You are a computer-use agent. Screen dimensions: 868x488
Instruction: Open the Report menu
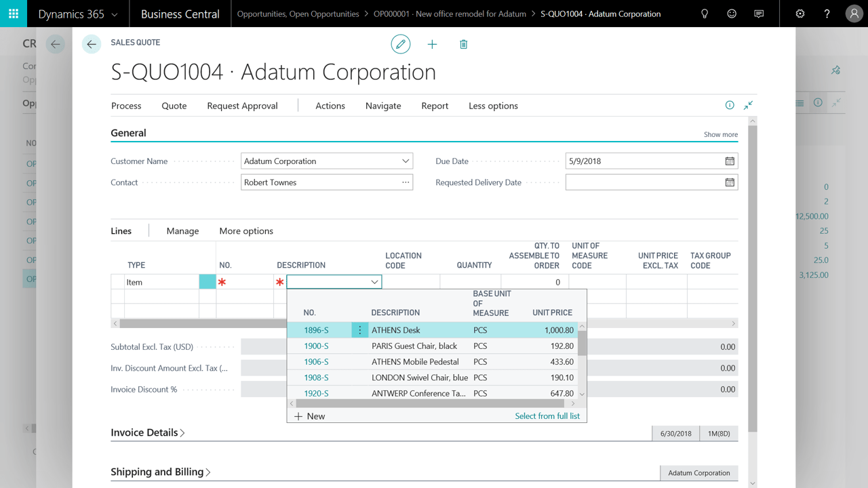click(435, 106)
